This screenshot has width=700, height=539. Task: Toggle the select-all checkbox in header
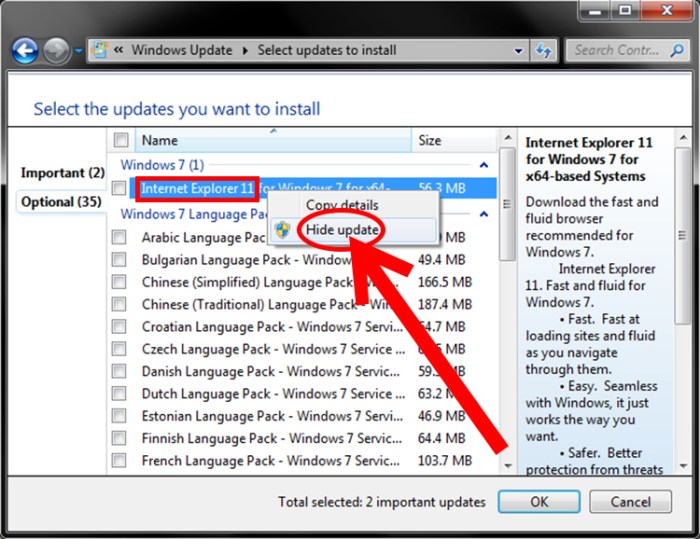pos(121,141)
